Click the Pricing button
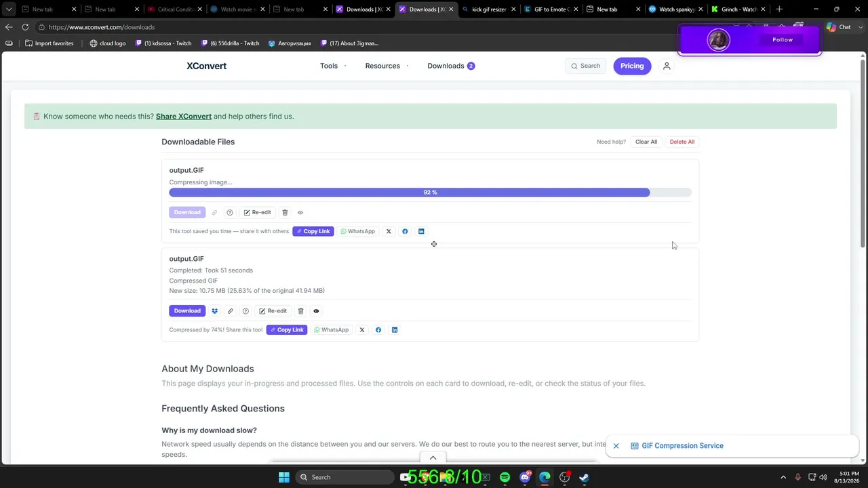 [632, 66]
